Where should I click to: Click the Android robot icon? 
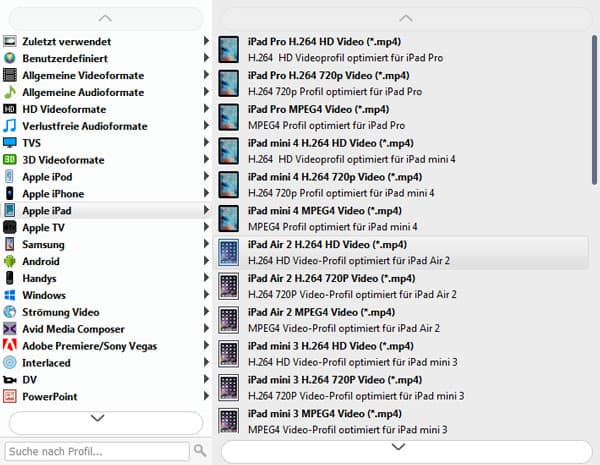(10, 261)
